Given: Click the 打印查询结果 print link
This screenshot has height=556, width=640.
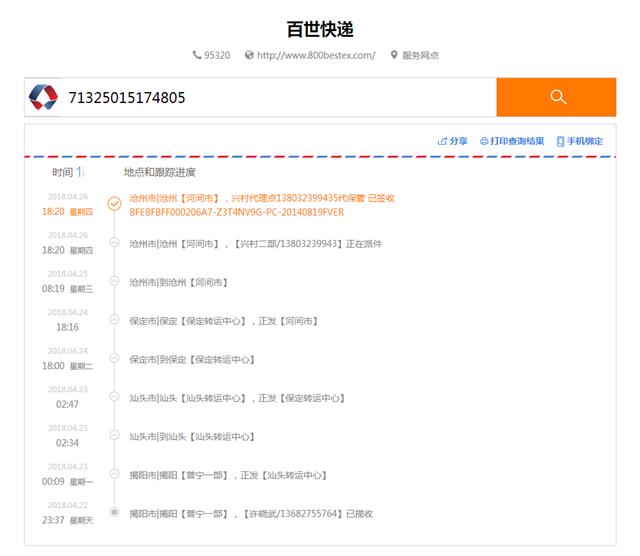Looking at the screenshot, I should 512,141.
